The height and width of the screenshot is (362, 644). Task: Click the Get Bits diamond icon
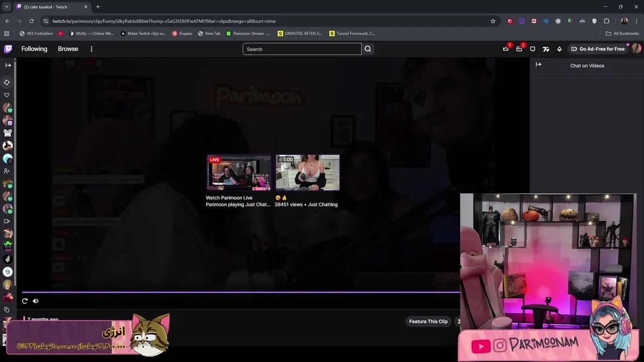(559, 49)
